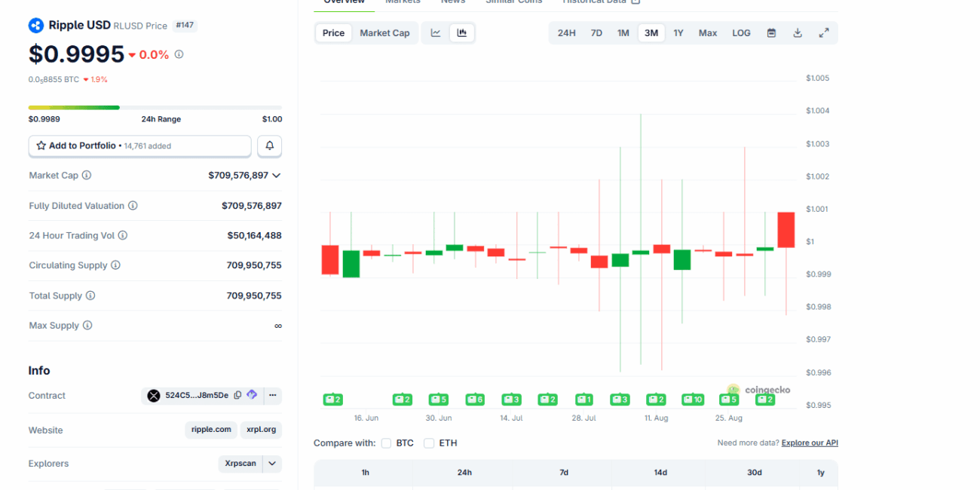Click the 24 Hour Trading Vol info icon
The height and width of the screenshot is (490, 980).
(x=123, y=235)
